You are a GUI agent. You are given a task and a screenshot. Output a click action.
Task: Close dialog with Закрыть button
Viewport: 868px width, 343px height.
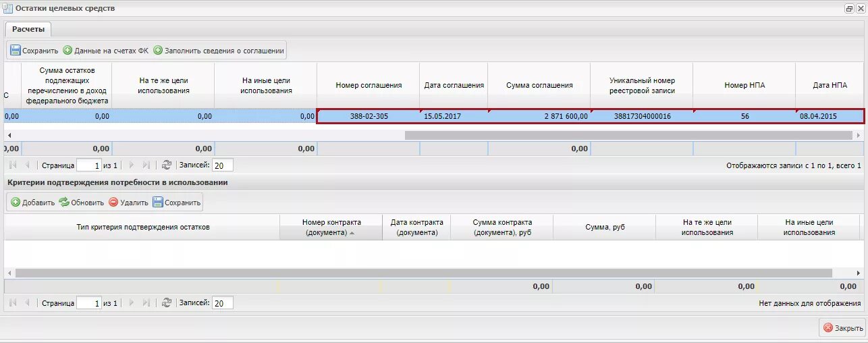pyautogui.click(x=842, y=328)
